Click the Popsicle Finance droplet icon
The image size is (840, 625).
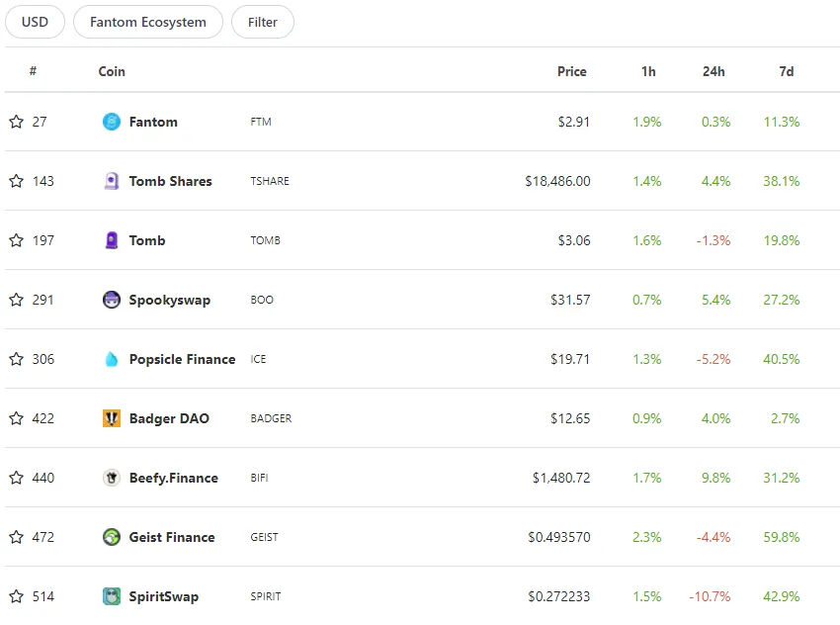click(x=112, y=359)
